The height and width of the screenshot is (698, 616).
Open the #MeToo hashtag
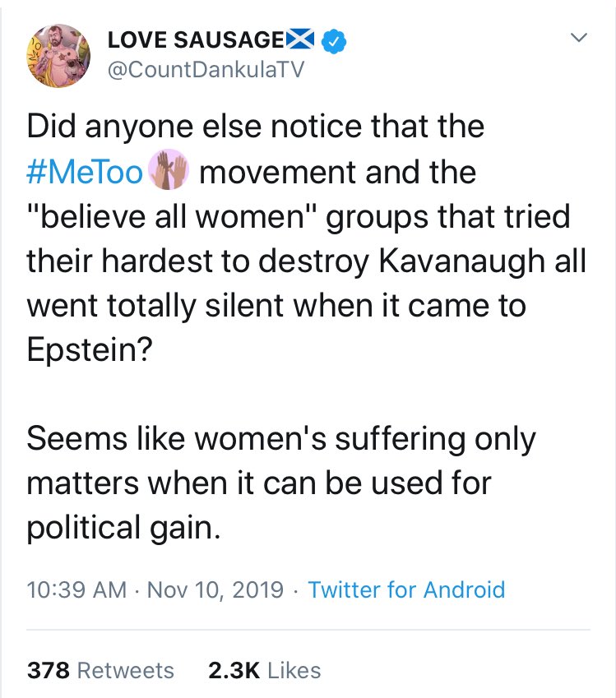pyautogui.click(x=86, y=173)
